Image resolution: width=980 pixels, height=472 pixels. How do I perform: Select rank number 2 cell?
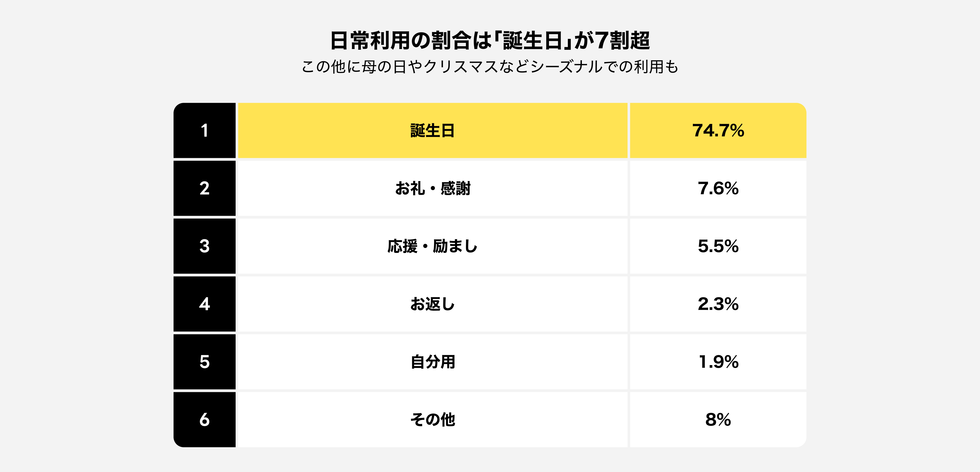pos(205,188)
